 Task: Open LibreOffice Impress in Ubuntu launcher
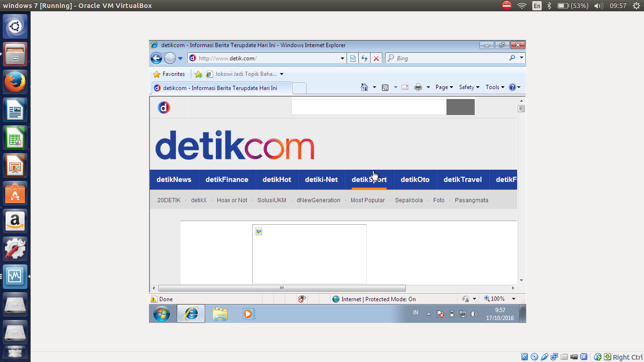pos(15,165)
